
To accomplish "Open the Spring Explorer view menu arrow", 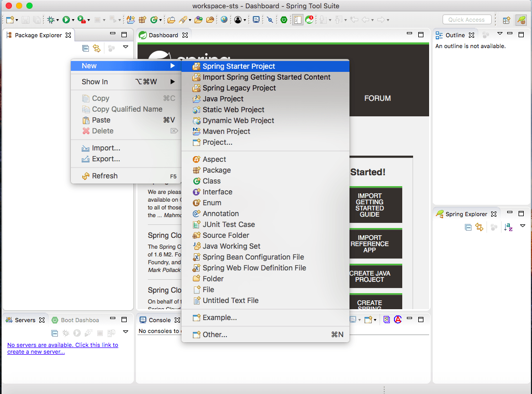I will (x=523, y=225).
